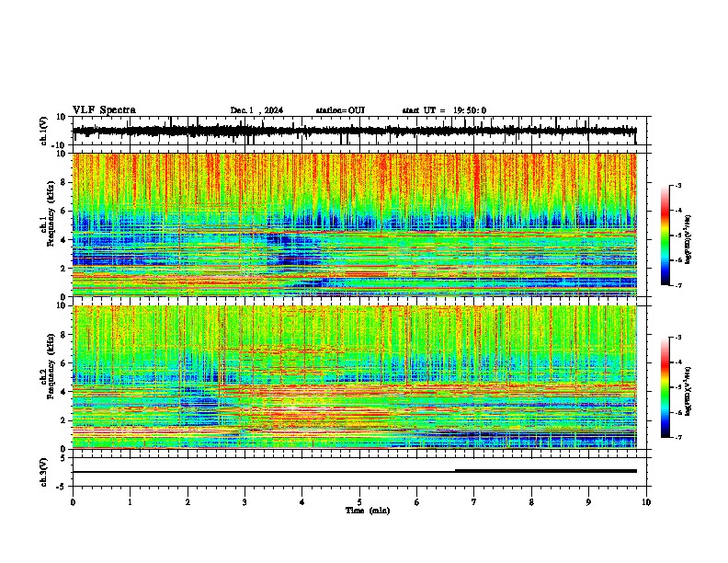Viewport: 728px width, 563px height.
Task: Click the "Time (min)" x-axis label
Action: pyautogui.click(x=368, y=511)
